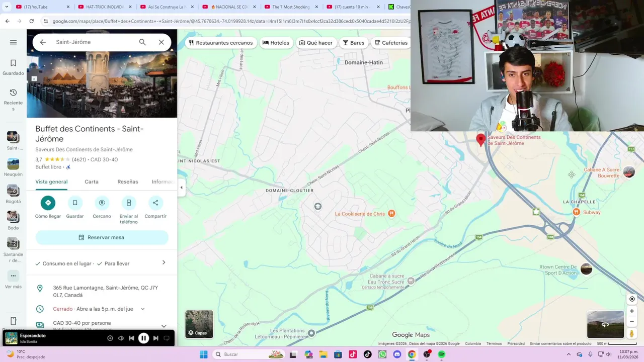Collapse the side panel arrow
The height and width of the screenshot is (362, 644).
182,188
